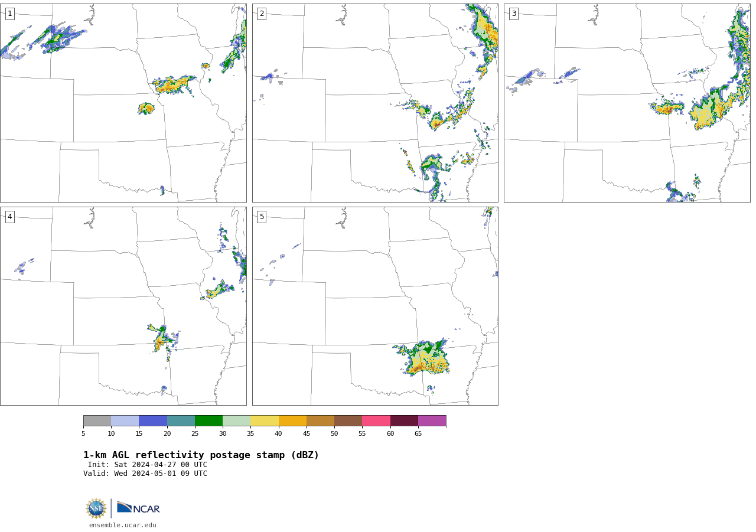756x532 pixels.
Task: Click the colorbar tick label 45
Action: (x=307, y=434)
